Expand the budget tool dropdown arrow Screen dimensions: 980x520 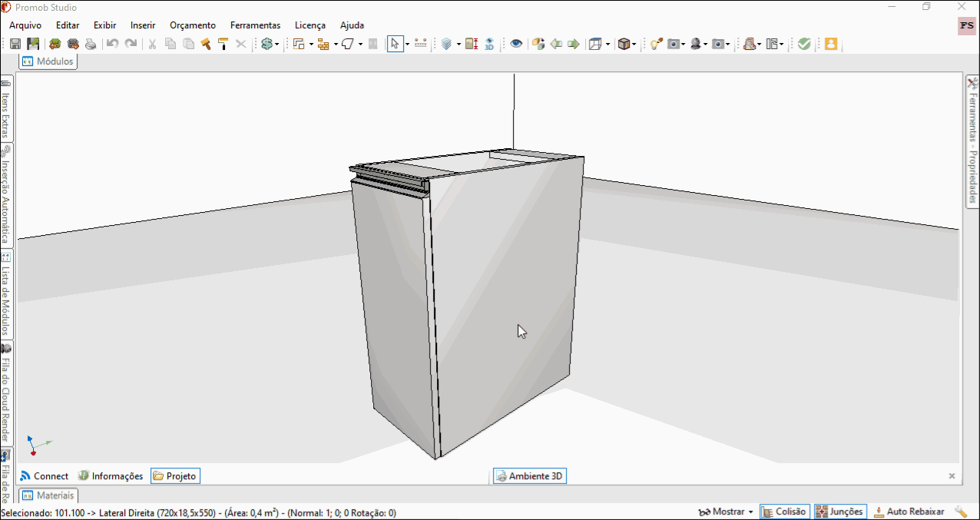[276, 45]
